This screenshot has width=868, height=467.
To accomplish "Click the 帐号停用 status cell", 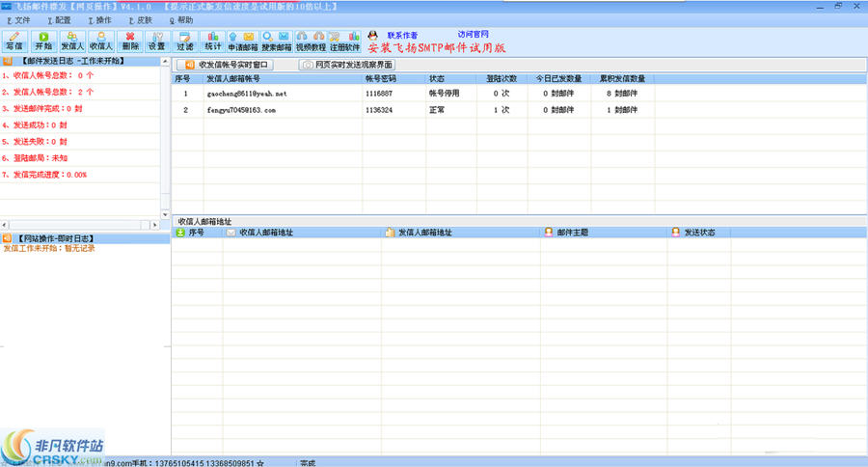I will tap(444, 94).
